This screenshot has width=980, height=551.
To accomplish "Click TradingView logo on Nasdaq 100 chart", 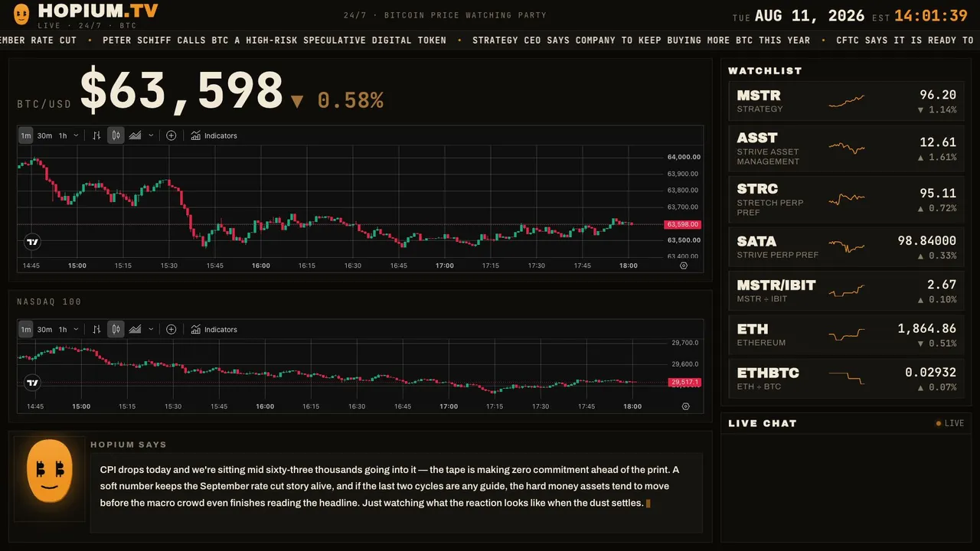I will click(32, 382).
